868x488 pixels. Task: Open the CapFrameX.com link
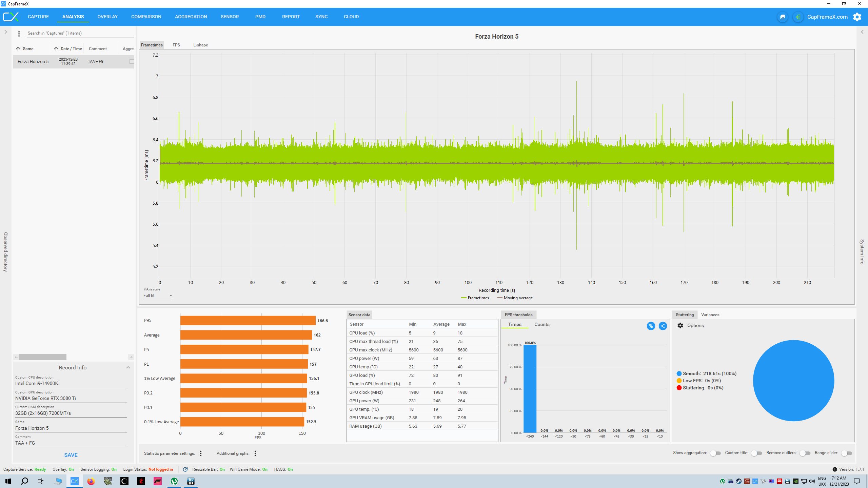tap(827, 17)
